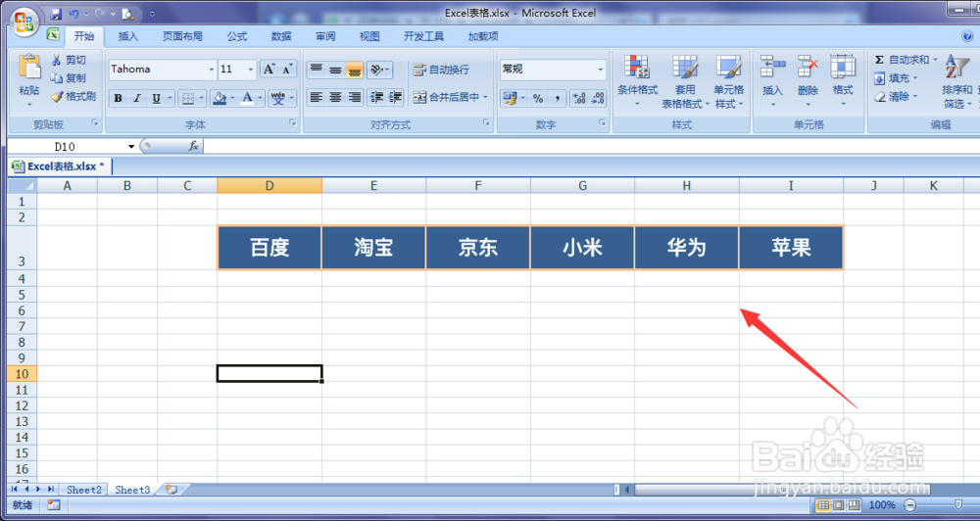
Task: Toggle bold formatting
Action: tap(119, 98)
